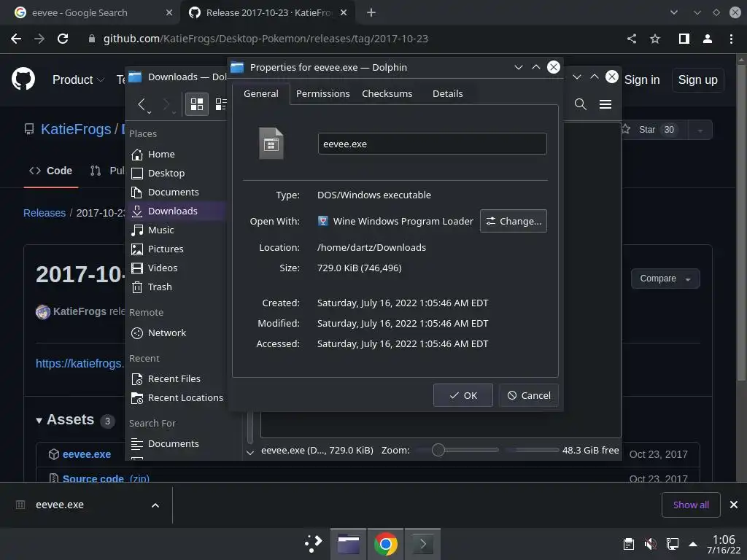Switch Dolphin to compact view mode
747x560 pixels.
(x=220, y=104)
